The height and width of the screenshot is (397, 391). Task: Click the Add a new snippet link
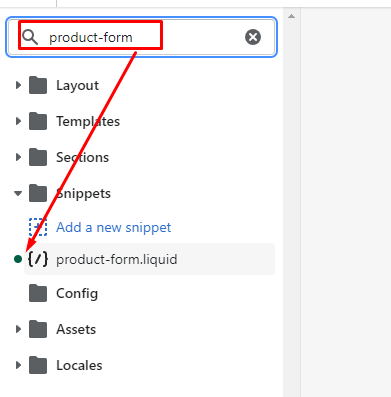pyautogui.click(x=113, y=227)
